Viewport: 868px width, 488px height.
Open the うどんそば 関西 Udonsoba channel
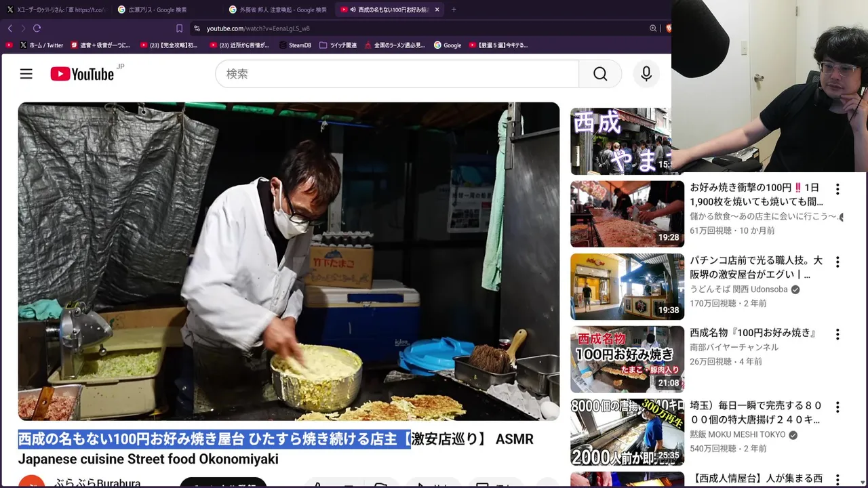(738, 289)
